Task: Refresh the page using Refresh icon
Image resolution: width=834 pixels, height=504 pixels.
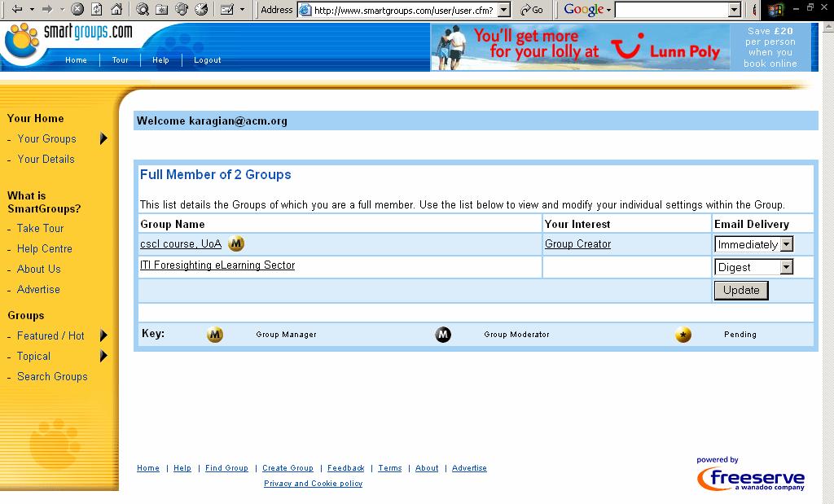Action: [x=97, y=9]
